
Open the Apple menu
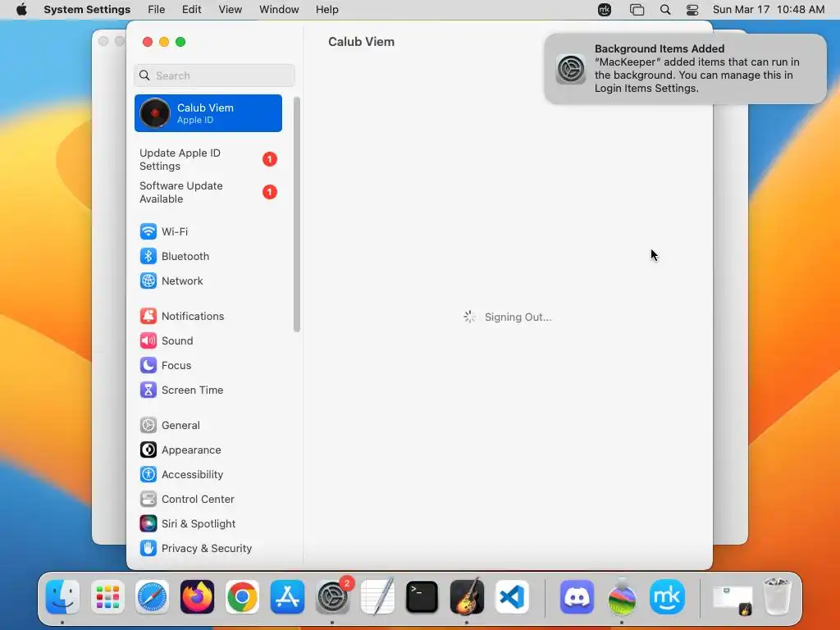21,10
